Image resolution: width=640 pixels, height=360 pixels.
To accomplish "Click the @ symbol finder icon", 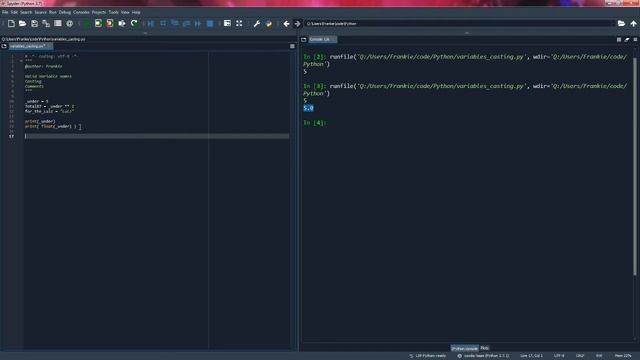I will click(x=70, y=24).
